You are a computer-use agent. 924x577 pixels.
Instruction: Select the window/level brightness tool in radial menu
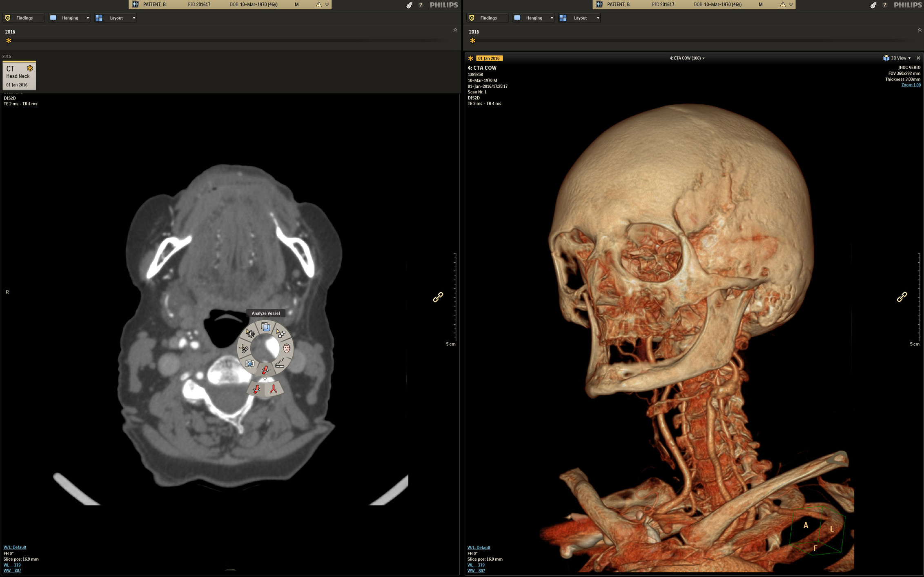250,333
